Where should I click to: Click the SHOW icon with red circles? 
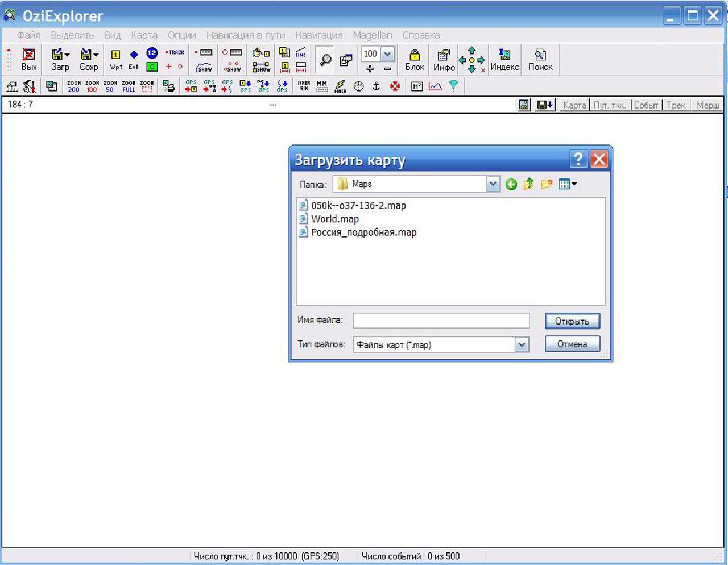tap(232, 68)
